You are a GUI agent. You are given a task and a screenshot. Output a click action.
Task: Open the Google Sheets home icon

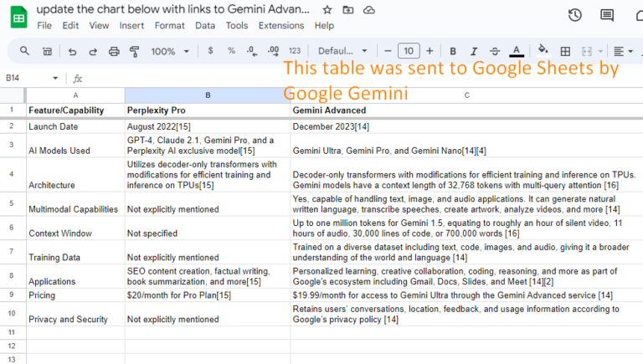(x=19, y=18)
